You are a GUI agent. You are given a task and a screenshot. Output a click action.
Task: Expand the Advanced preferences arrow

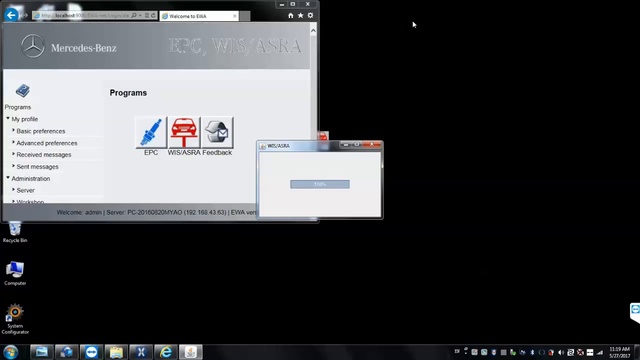[13, 142]
